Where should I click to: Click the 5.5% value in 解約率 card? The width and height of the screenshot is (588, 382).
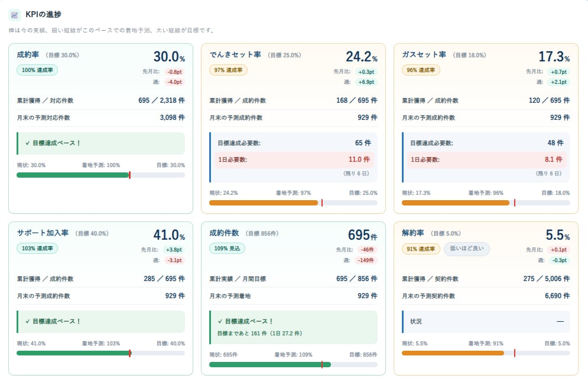click(x=558, y=235)
